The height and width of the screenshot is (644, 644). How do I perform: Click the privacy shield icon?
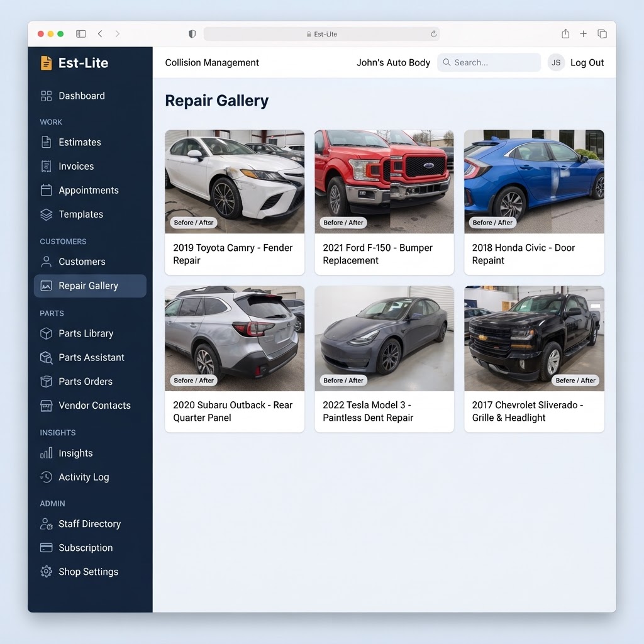pyautogui.click(x=192, y=34)
